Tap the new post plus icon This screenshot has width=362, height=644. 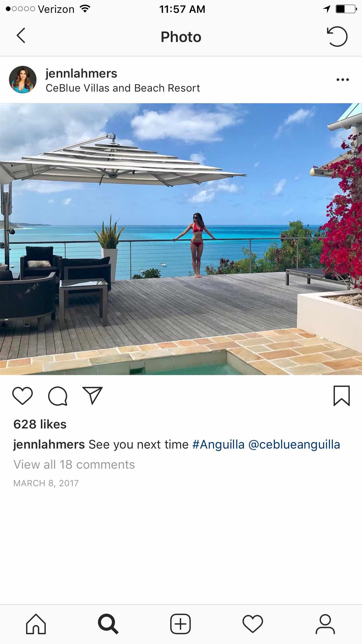(x=180, y=624)
